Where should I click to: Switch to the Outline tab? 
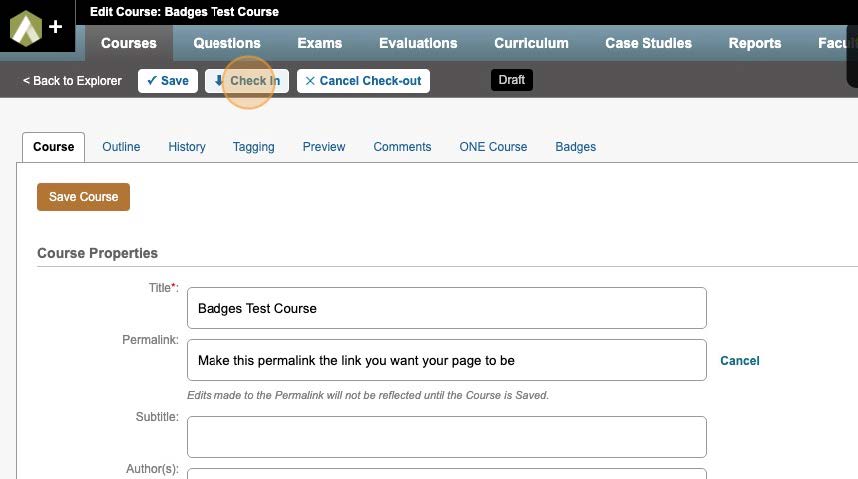click(x=121, y=147)
